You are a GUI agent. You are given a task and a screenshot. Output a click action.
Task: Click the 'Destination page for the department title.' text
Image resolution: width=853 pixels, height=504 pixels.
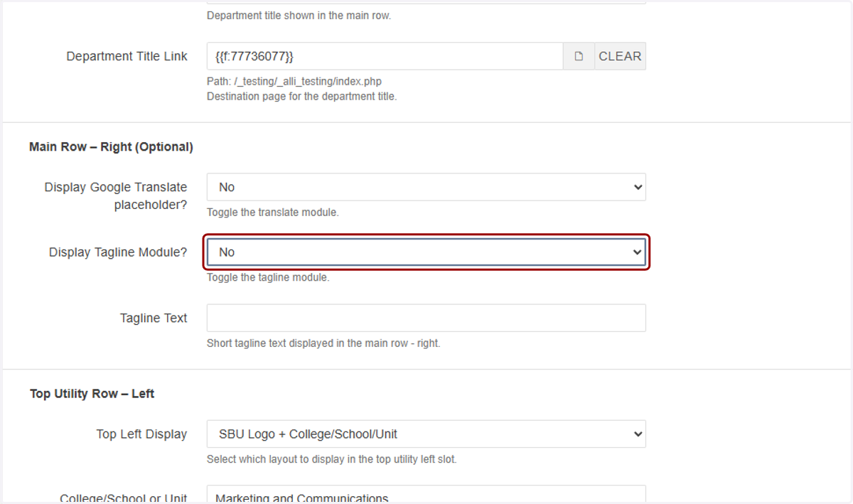click(x=301, y=97)
